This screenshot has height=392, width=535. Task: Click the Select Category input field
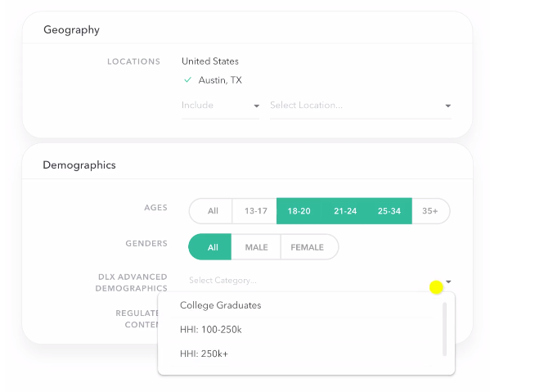[320, 281]
